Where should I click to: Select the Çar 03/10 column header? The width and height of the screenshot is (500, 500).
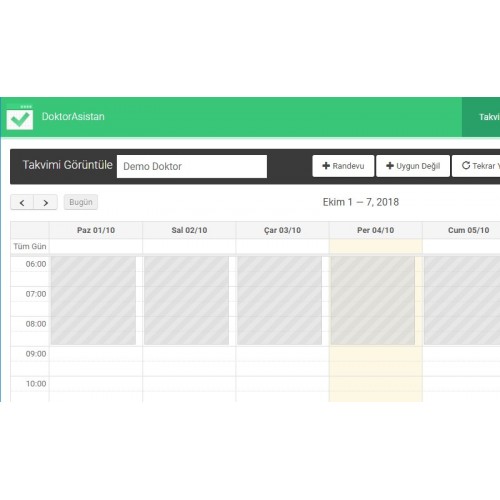pyautogui.click(x=282, y=230)
